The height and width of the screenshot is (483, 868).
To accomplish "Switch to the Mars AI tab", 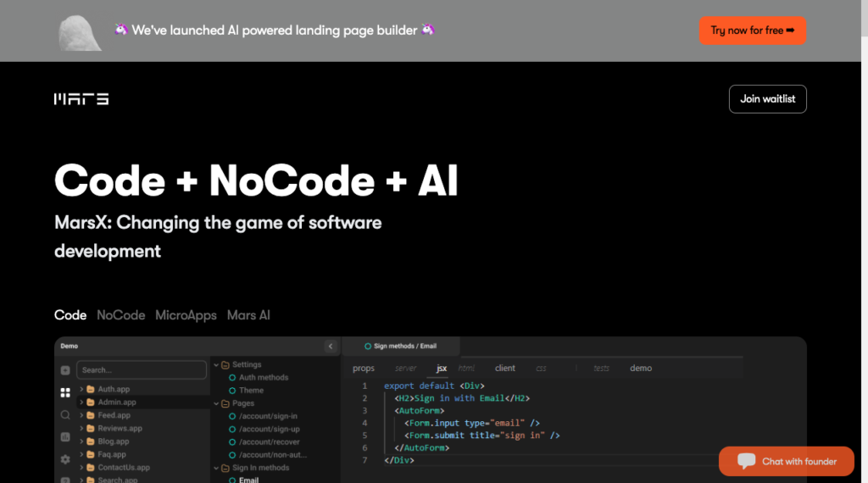I will [x=248, y=315].
